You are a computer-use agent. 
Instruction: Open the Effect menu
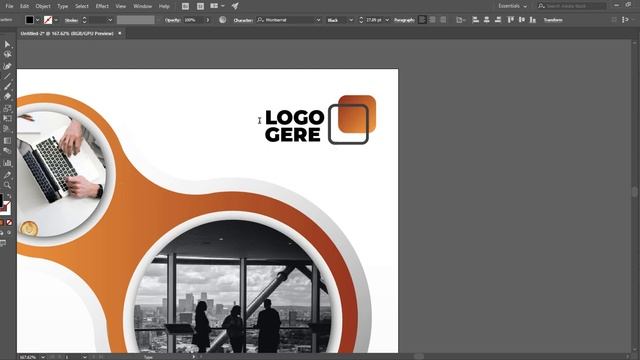102,6
